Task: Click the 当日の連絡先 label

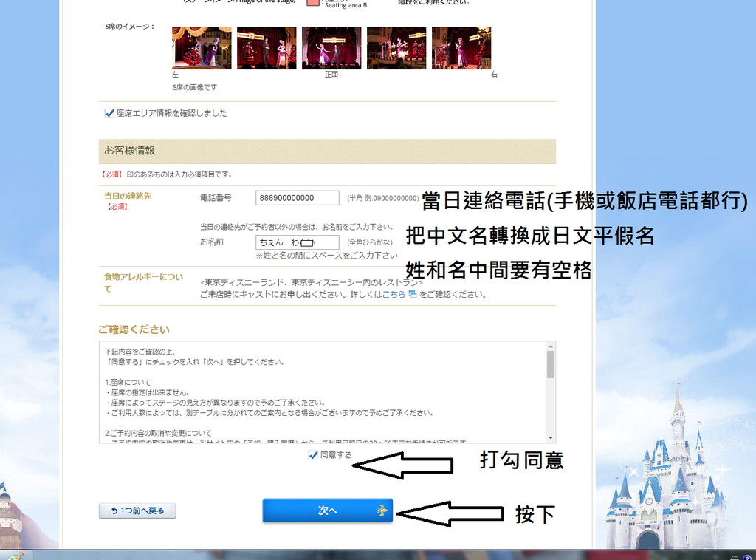Action: pyautogui.click(x=128, y=196)
